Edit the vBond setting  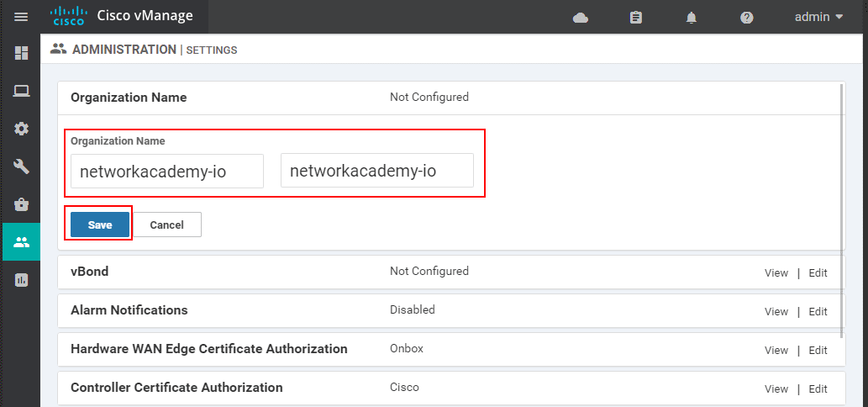[818, 272]
